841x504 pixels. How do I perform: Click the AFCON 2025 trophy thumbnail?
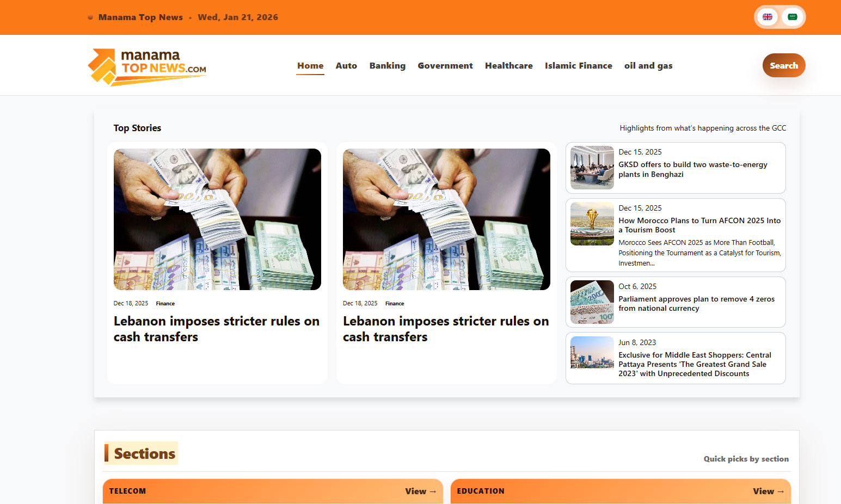tap(592, 224)
